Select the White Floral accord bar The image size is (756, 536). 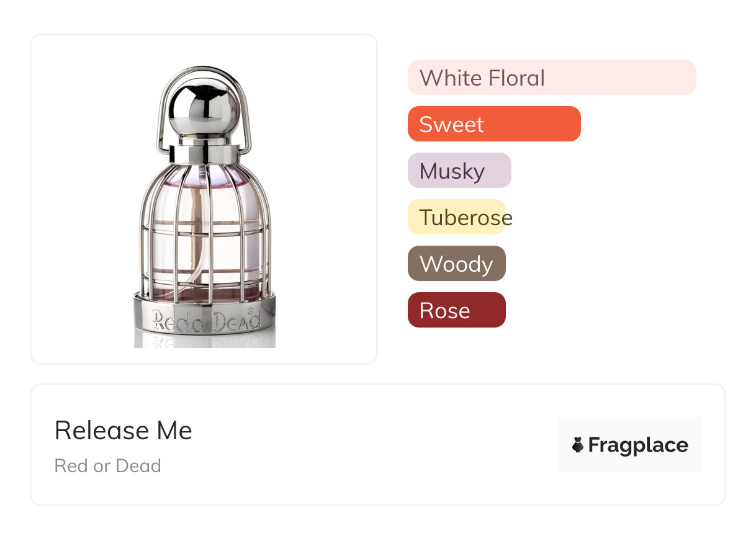point(551,78)
